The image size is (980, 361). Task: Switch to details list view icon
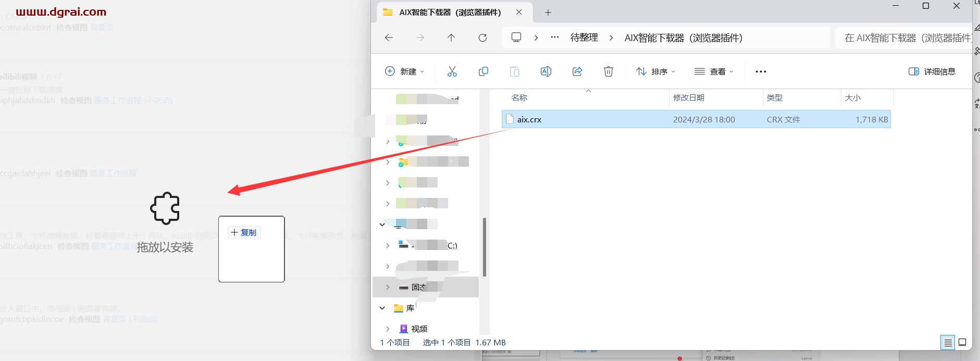pyautogui.click(x=948, y=342)
